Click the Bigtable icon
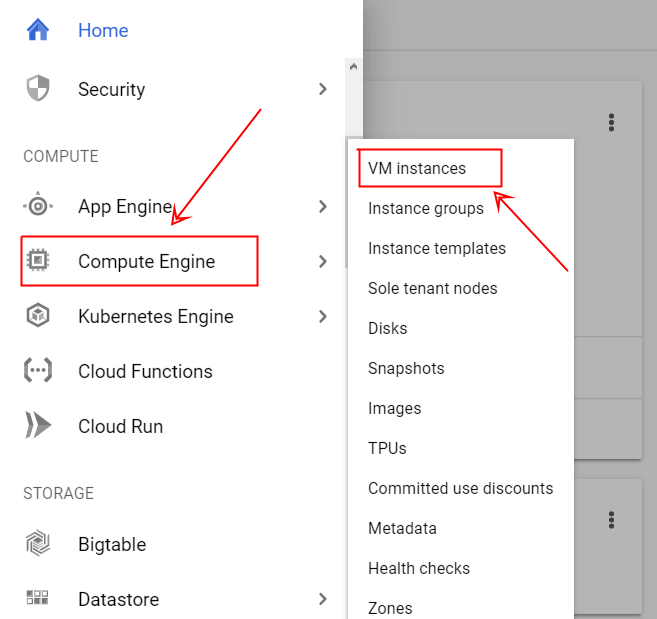The height and width of the screenshot is (619, 657). 38,543
